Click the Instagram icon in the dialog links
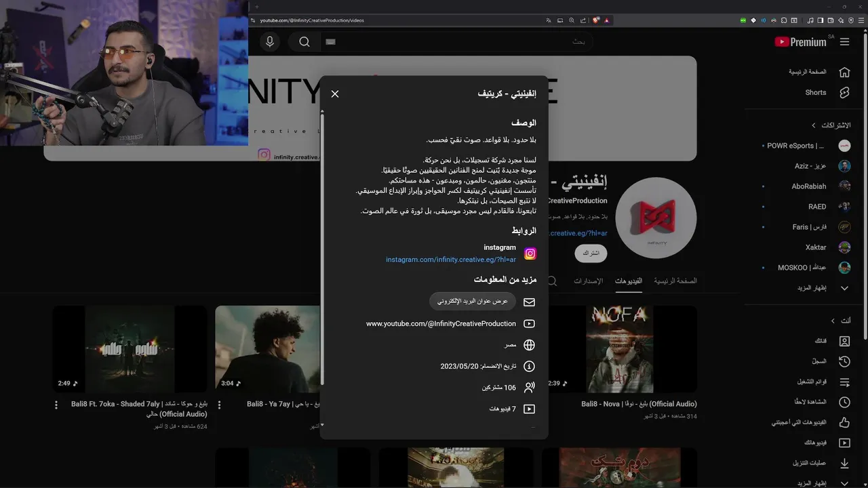The width and height of the screenshot is (868, 488). pos(530,253)
